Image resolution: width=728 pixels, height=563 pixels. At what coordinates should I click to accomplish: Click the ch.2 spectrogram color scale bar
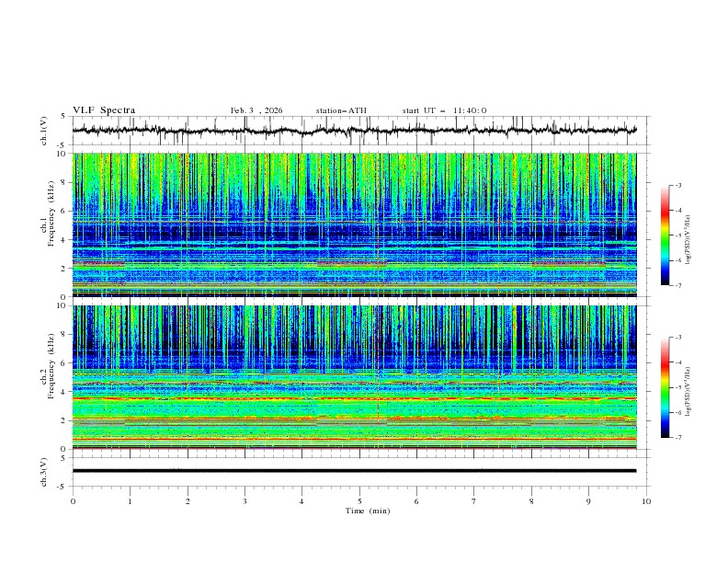pyautogui.click(x=665, y=387)
